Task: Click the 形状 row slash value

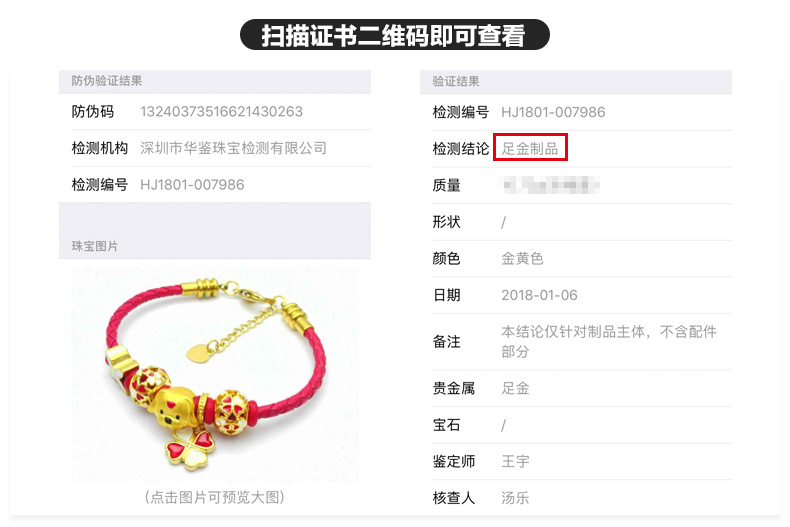Action: point(503,222)
